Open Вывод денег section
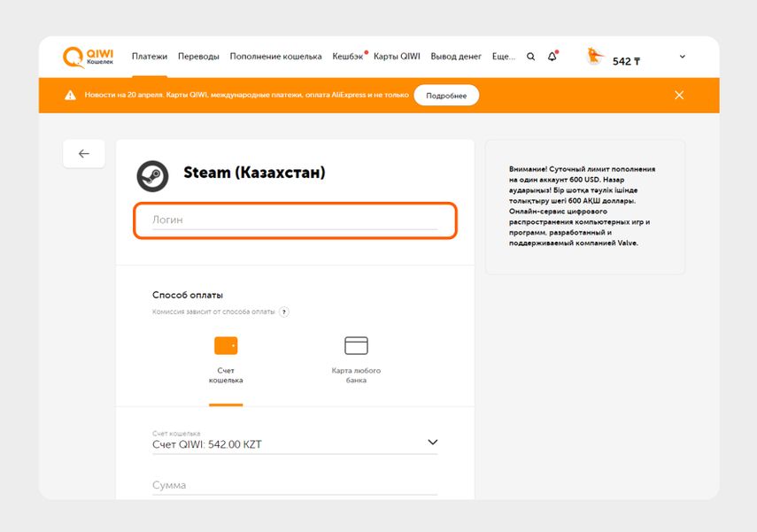This screenshot has width=757, height=532. click(456, 57)
